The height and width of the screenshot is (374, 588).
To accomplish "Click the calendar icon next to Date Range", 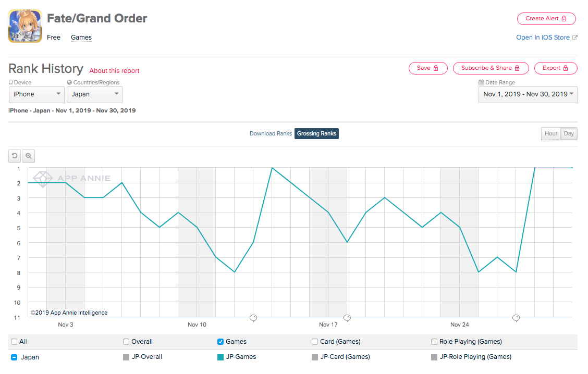I will (481, 82).
